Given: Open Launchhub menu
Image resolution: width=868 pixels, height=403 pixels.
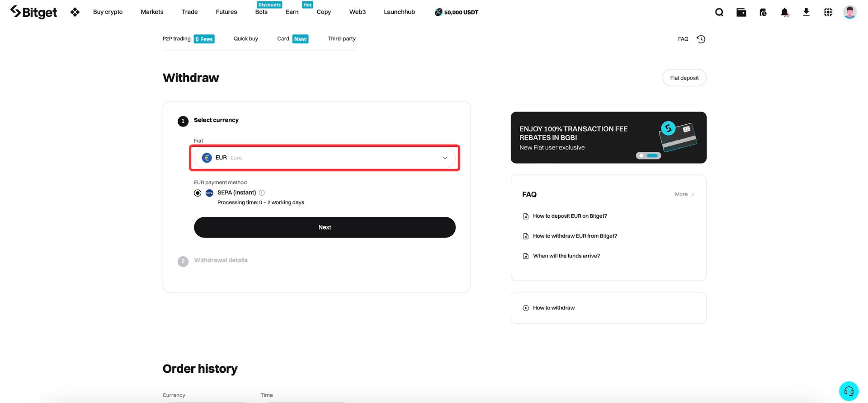Looking at the screenshot, I should pos(399,12).
